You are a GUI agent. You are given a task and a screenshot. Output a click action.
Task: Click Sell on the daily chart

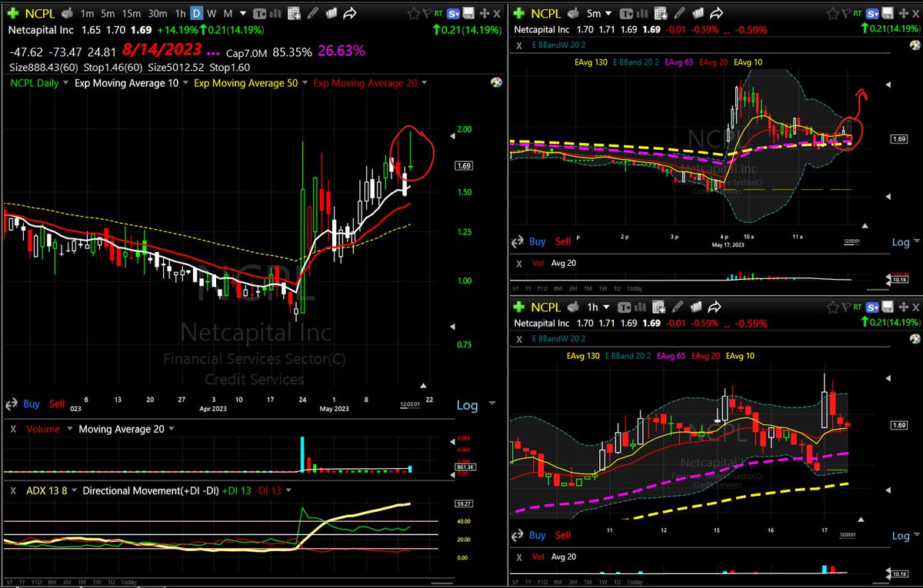pyautogui.click(x=57, y=404)
